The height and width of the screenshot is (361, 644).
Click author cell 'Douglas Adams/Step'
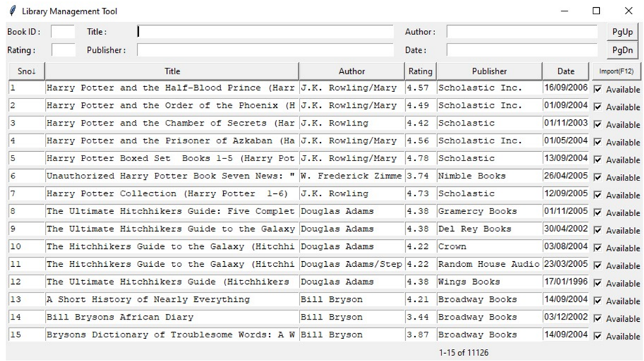pos(352,265)
